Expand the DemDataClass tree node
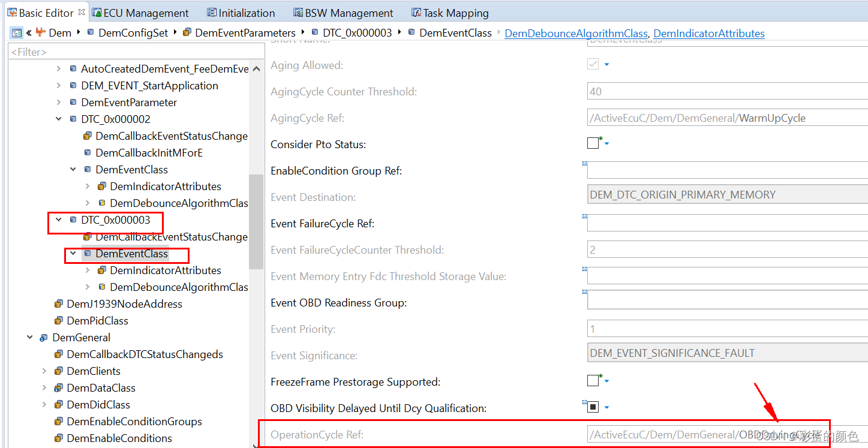868x448 pixels. 44,388
